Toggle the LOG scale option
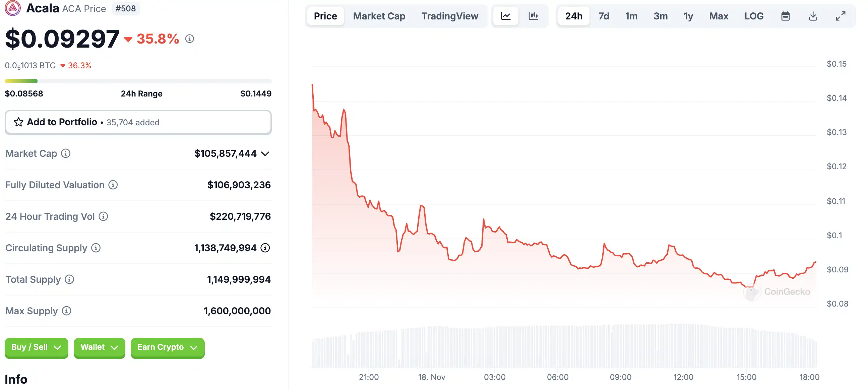This screenshot has width=868, height=390. point(754,16)
